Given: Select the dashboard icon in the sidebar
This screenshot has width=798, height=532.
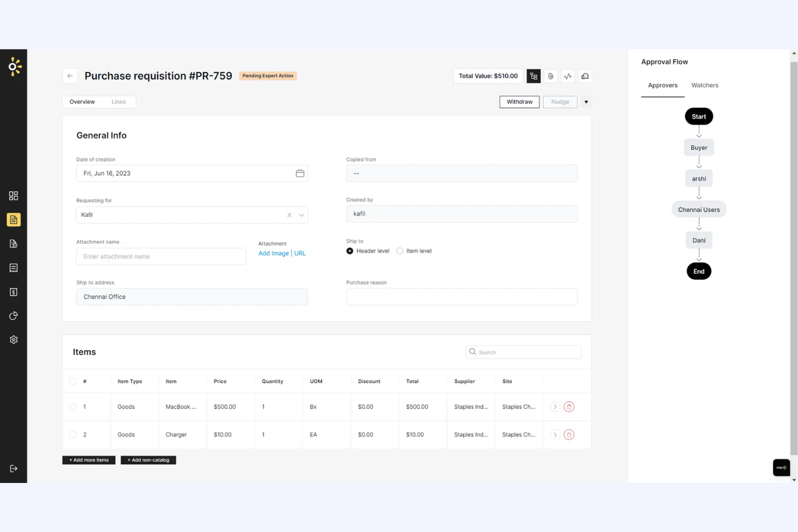Looking at the screenshot, I should click(13, 196).
